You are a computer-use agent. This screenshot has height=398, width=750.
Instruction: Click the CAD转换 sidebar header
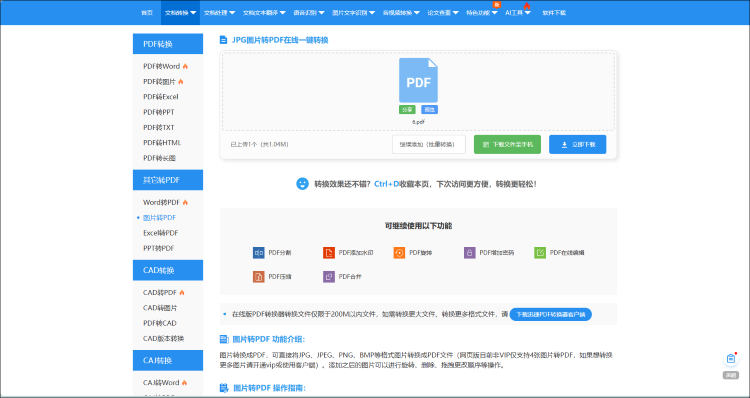pos(168,270)
